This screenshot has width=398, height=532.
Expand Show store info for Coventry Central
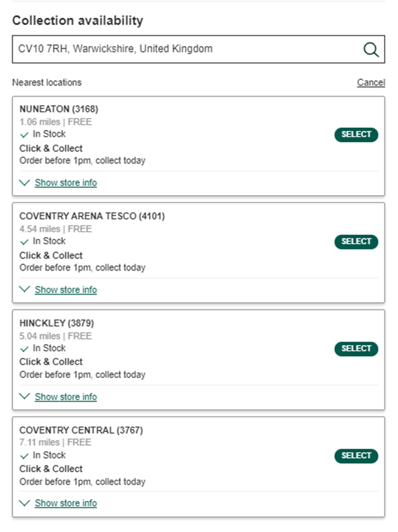pyautogui.click(x=66, y=503)
